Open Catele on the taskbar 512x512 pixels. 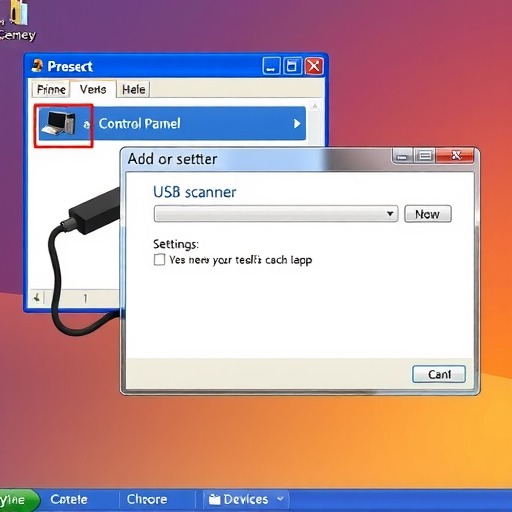(x=69, y=499)
